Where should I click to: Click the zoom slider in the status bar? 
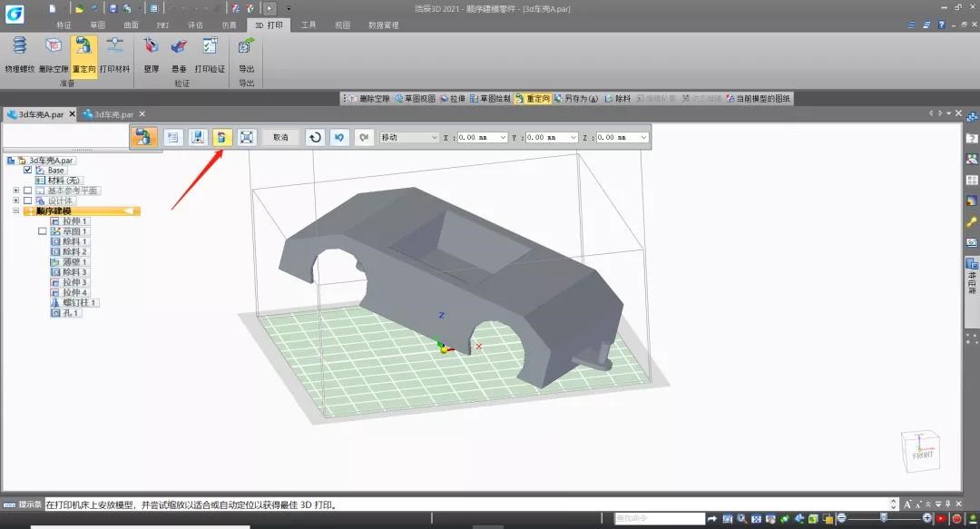885,517
